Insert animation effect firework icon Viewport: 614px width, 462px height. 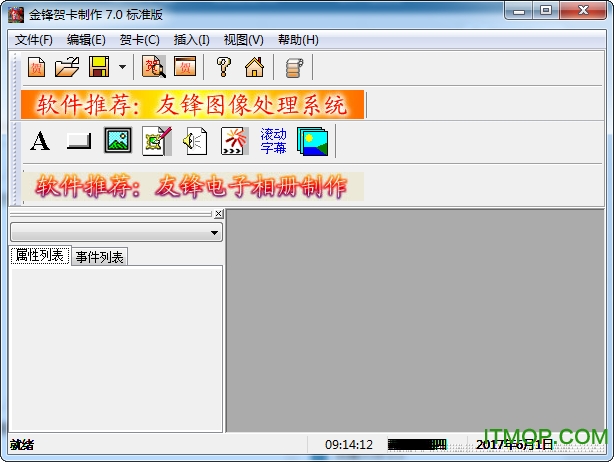[235, 141]
